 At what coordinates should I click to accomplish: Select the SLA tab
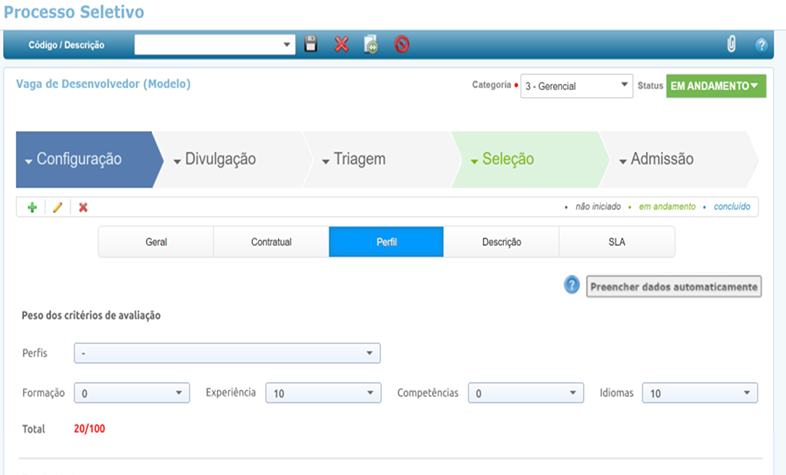616,242
